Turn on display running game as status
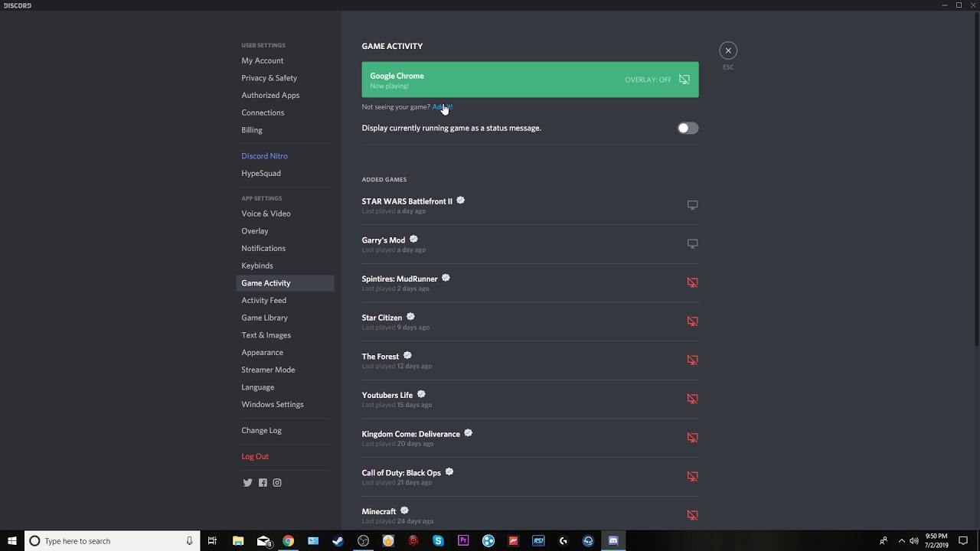The height and width of the screenshot is (551, 980). coord(688,128)
